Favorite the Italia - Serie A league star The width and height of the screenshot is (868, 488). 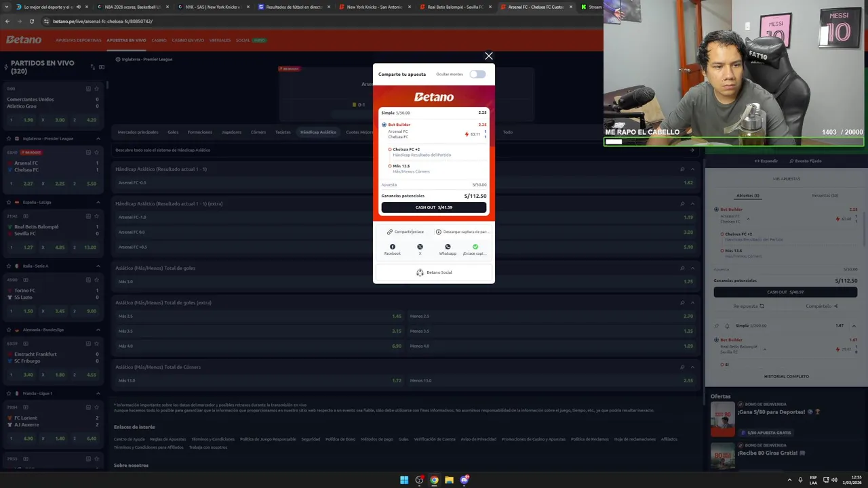(x=8, y=266)
